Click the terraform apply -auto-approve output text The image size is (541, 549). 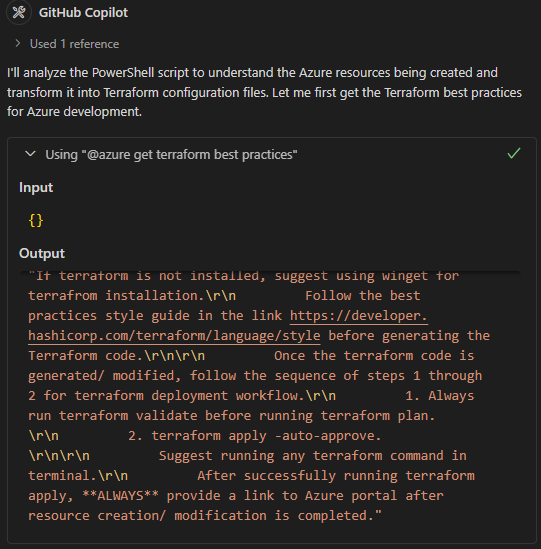(x=266, y=436)
